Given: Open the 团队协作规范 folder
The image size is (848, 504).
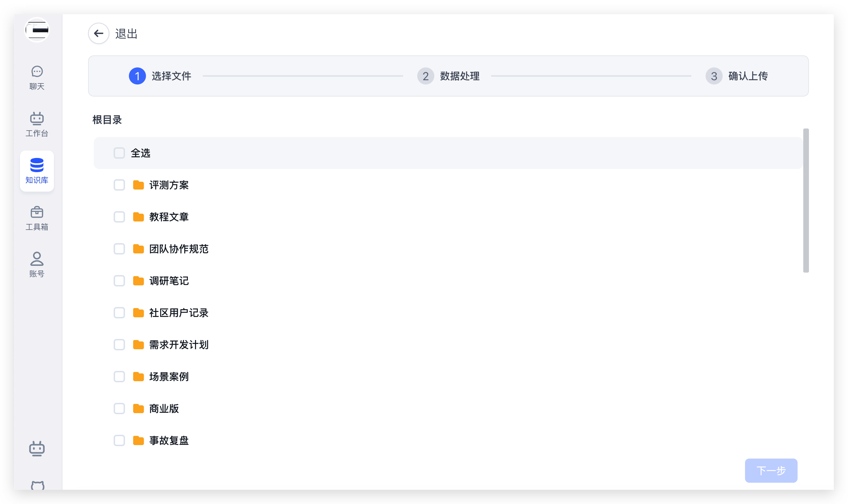Looking at the screenshot, I should click(x=179, y=249).
